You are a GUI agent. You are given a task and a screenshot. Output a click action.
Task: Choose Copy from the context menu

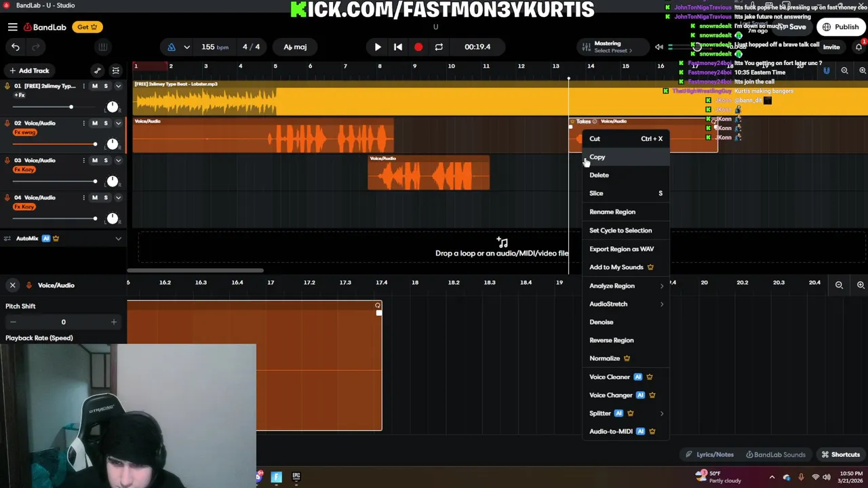626,157
